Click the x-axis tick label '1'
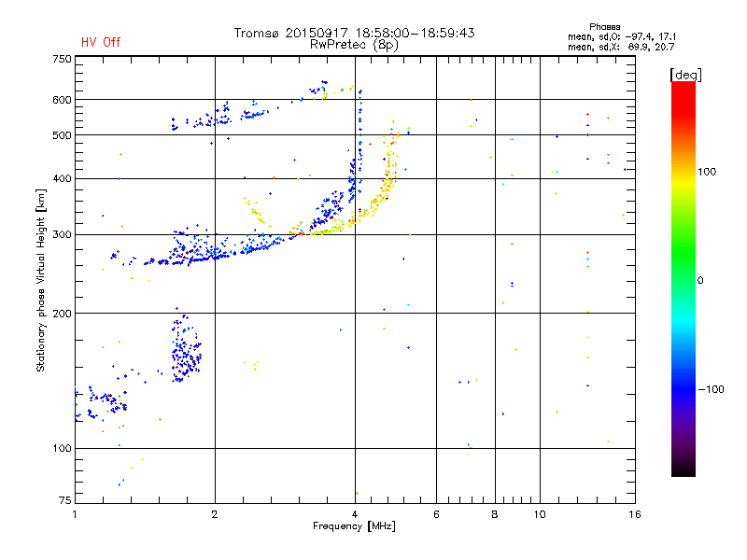 coord(75,514)
